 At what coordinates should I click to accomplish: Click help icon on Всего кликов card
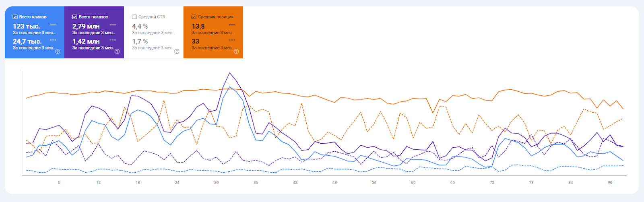click(58, 52)
